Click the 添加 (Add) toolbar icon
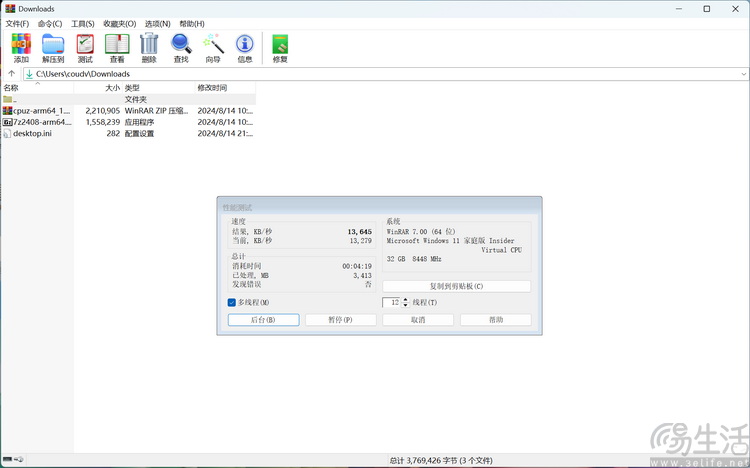The width and height of the screenshot is (750, 468). click(x=21, y=44)
